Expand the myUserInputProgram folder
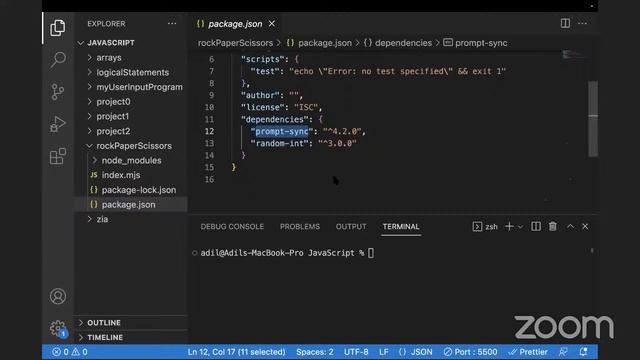This screenshot has width=640, height=360. click(131, 87)
